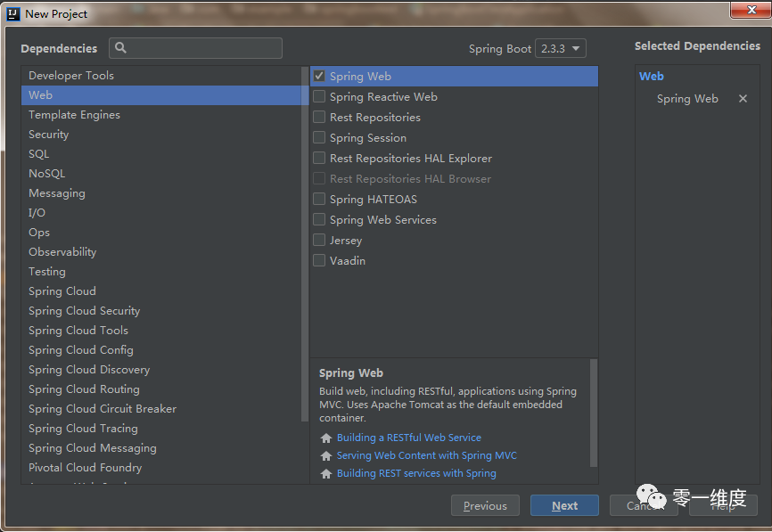Click home icon beside Building a RESTful Web Service
The width and height of the screenshot is (772, 532).
point(326,438)
